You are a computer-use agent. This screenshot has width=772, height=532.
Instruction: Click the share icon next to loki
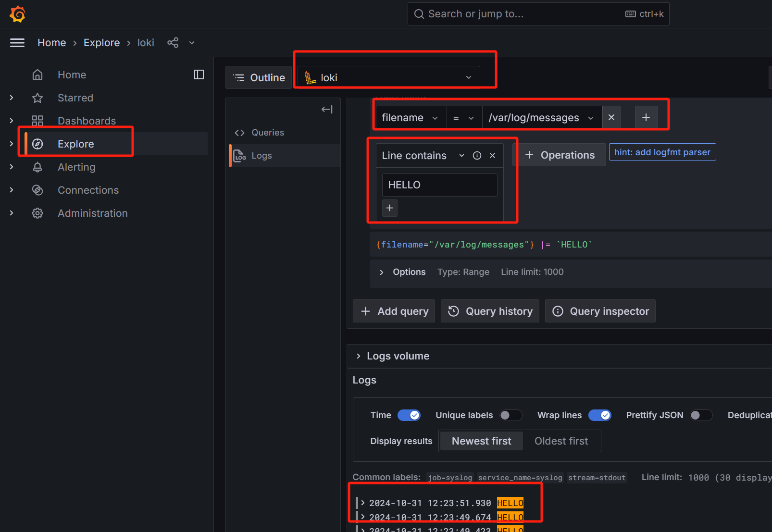(x=173, y=43)
